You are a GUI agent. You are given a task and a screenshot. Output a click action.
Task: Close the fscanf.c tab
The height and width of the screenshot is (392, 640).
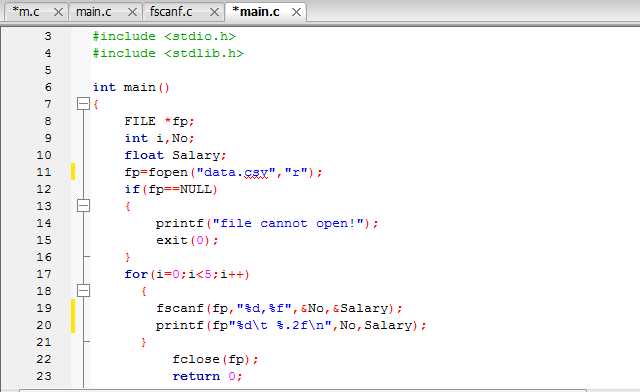click(x=214, y=12)
